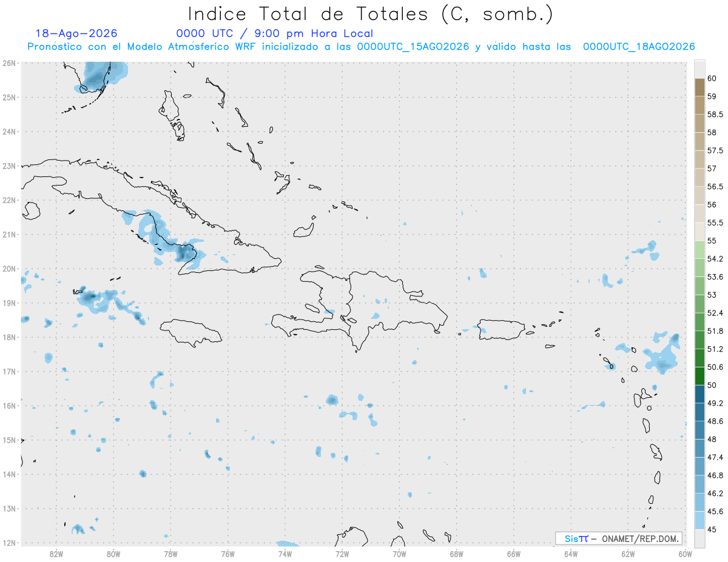Click the longitude axis label '80W'
Viewport: 728px width, 562px height.
click(113, 554)
